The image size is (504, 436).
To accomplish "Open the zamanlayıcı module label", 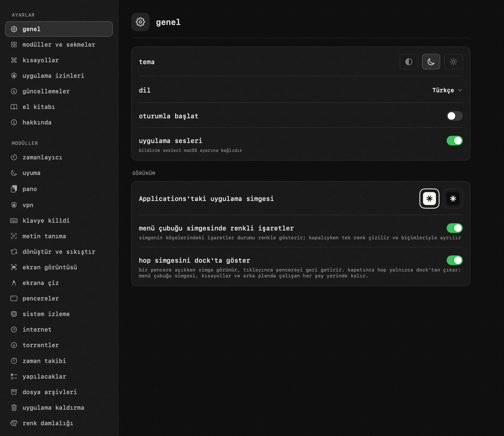I will (x=42, y=157).
